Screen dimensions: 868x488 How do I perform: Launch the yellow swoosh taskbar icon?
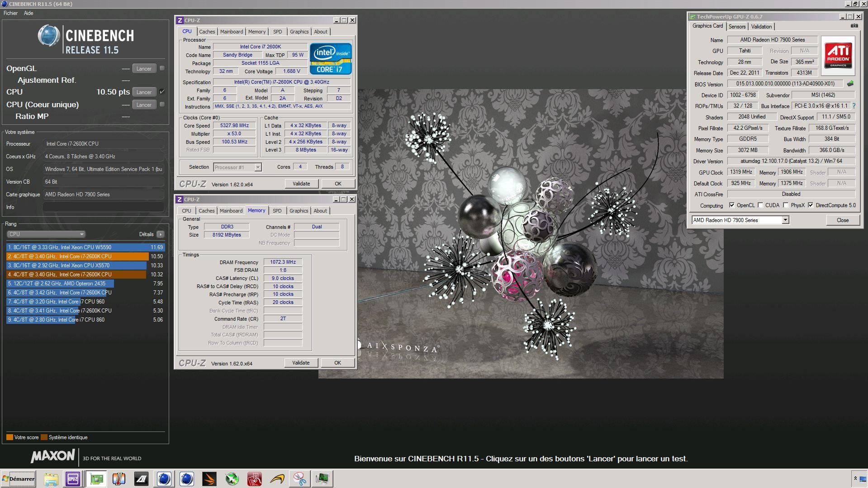pos(277,479)
